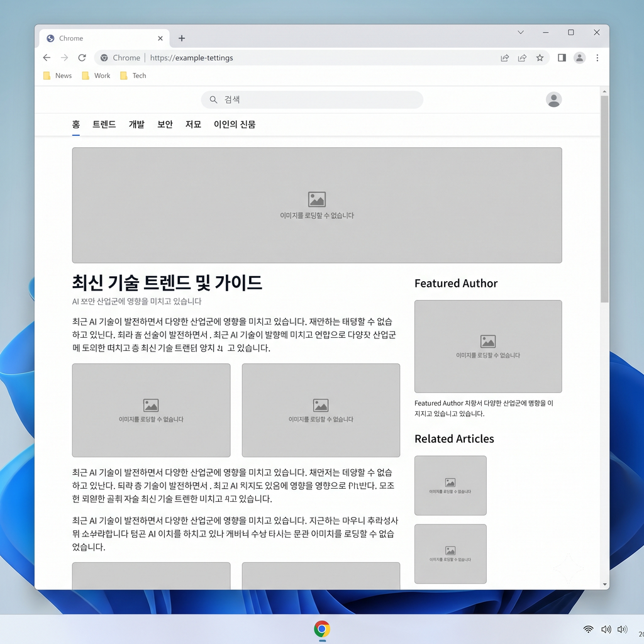
Task: Click the first speaker volume tray icon
Action: [606, 629]
